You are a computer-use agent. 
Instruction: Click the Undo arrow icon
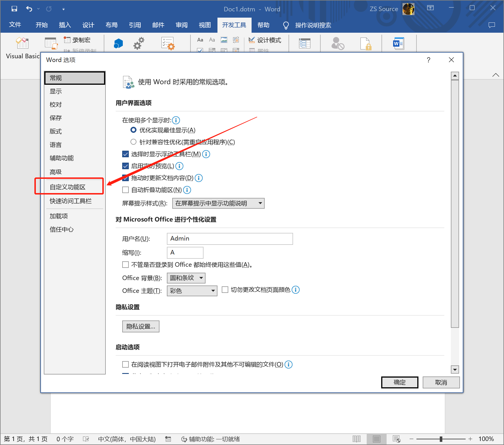[29, 9]
